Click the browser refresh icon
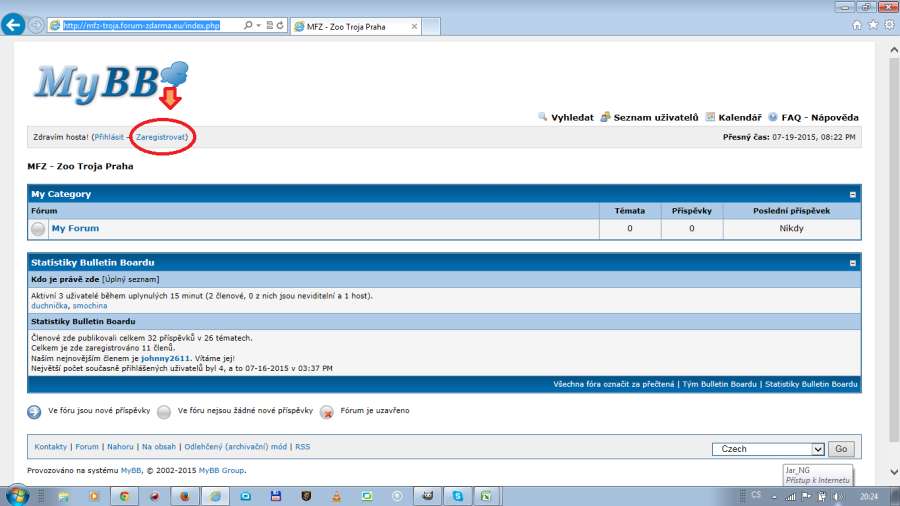 pos(281,25)
